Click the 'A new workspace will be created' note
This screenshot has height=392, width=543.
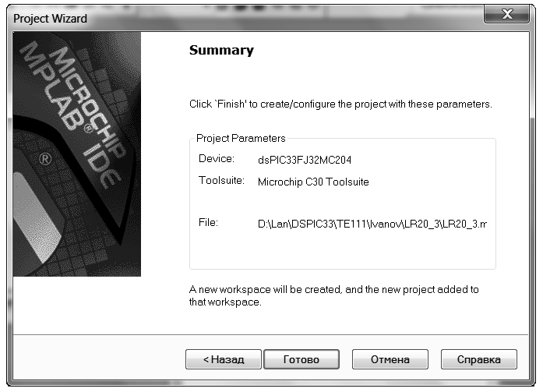pyautogui.click(x=334, y=289)
